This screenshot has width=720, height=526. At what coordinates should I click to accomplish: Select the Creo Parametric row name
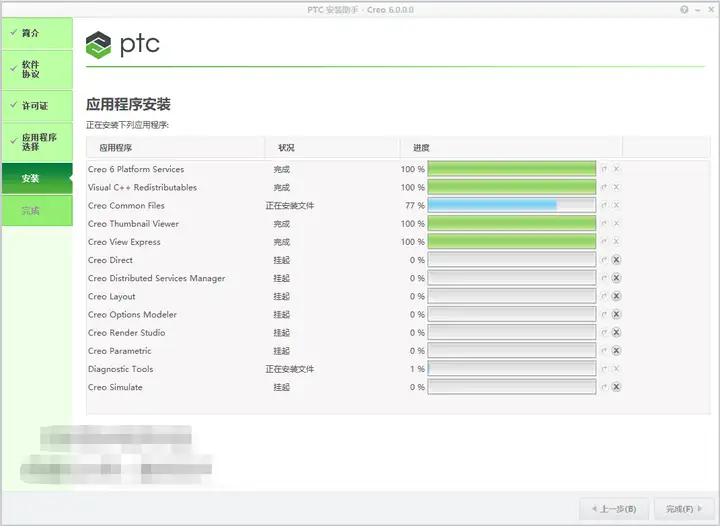click(x=119, y=351)
